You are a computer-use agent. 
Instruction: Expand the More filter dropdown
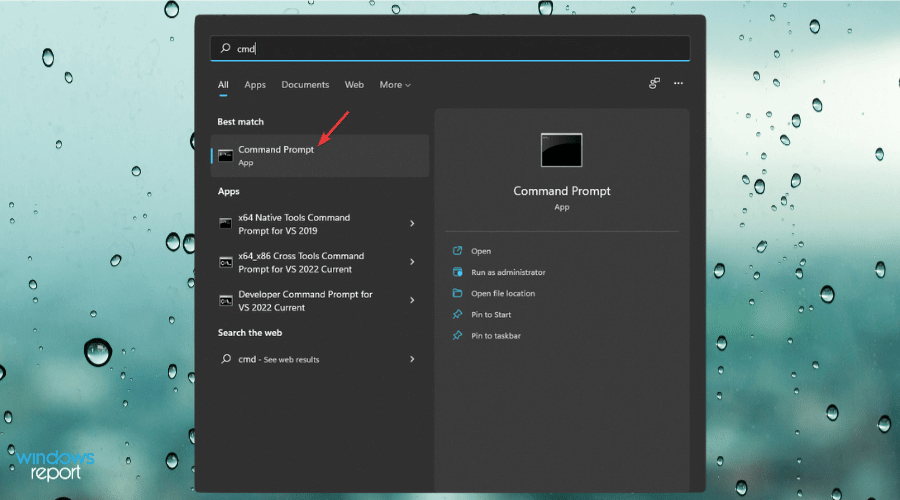coord(395,85)
